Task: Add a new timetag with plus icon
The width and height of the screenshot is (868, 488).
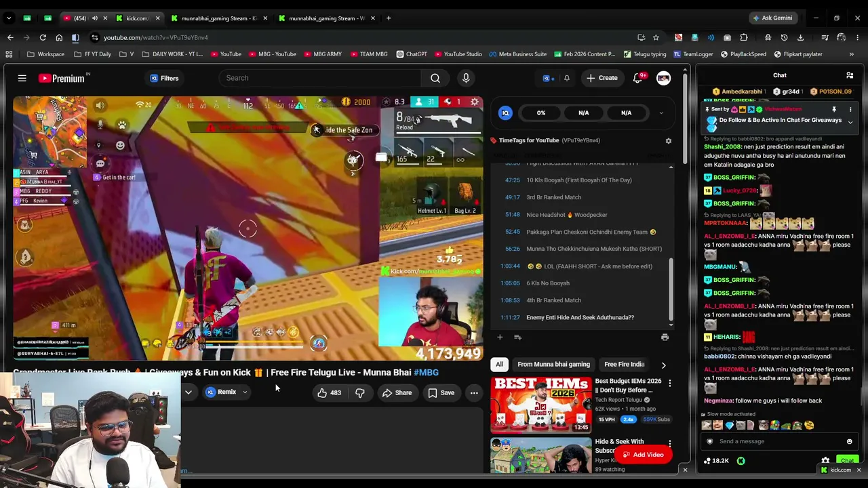Action: point(500,337)
